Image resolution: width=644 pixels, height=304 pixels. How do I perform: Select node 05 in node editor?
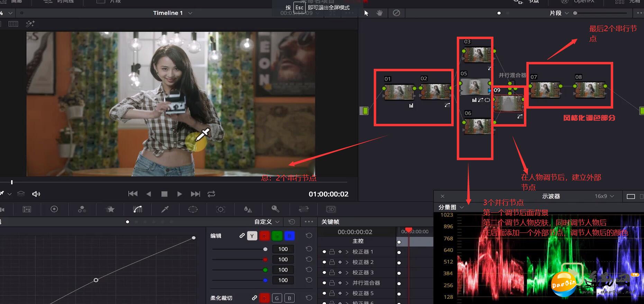click(475, 87)
